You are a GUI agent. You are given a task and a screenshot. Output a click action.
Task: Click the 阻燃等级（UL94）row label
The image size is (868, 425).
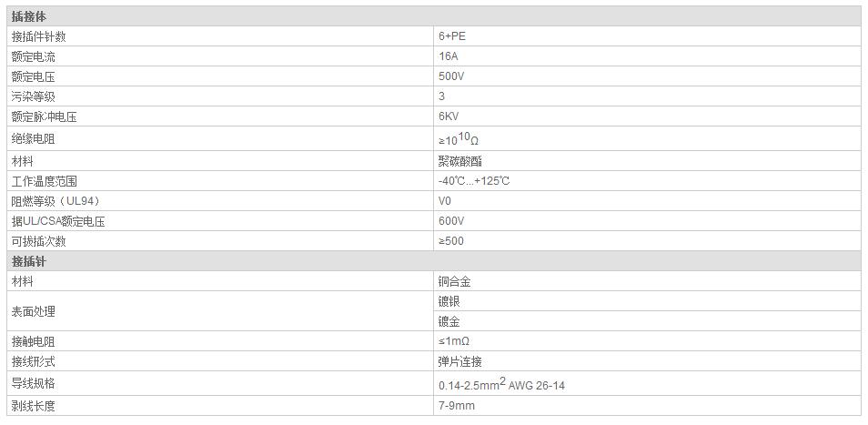[55, 201]
